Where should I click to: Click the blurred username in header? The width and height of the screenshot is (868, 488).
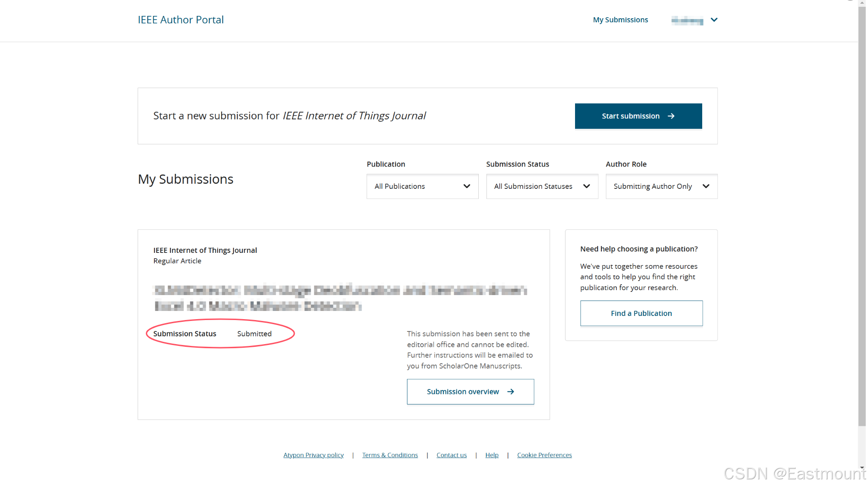coord(687,20)
